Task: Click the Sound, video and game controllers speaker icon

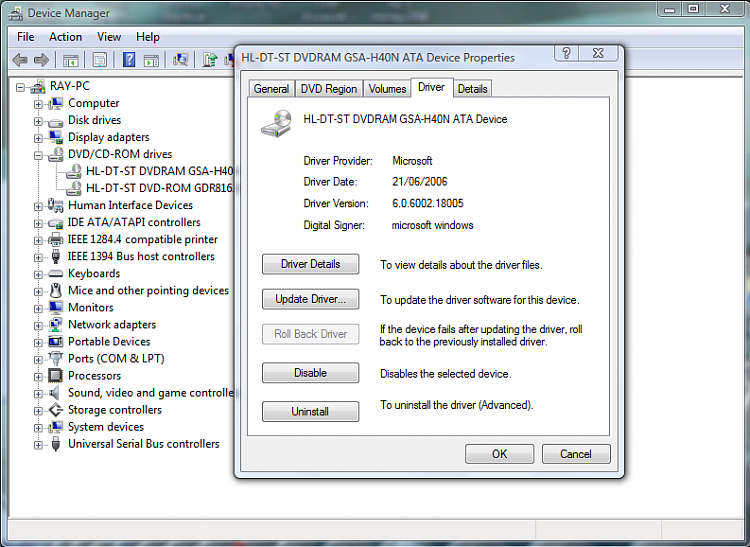Action: 55,393
